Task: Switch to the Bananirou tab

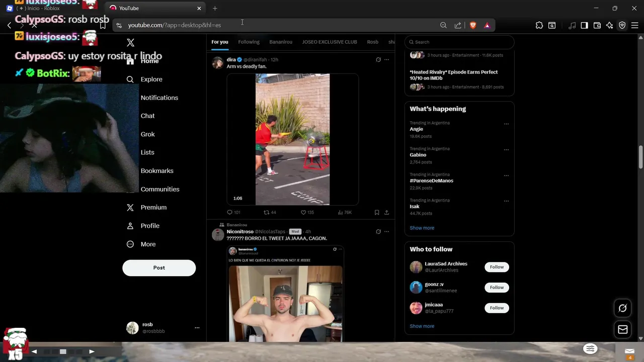Action: 281,42
